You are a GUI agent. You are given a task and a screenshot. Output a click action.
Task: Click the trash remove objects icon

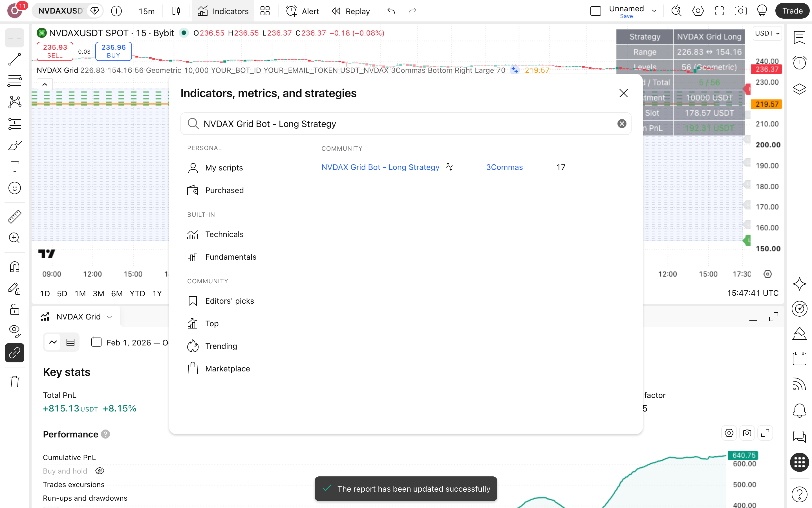pyautogui.click(x=14, y=381)
